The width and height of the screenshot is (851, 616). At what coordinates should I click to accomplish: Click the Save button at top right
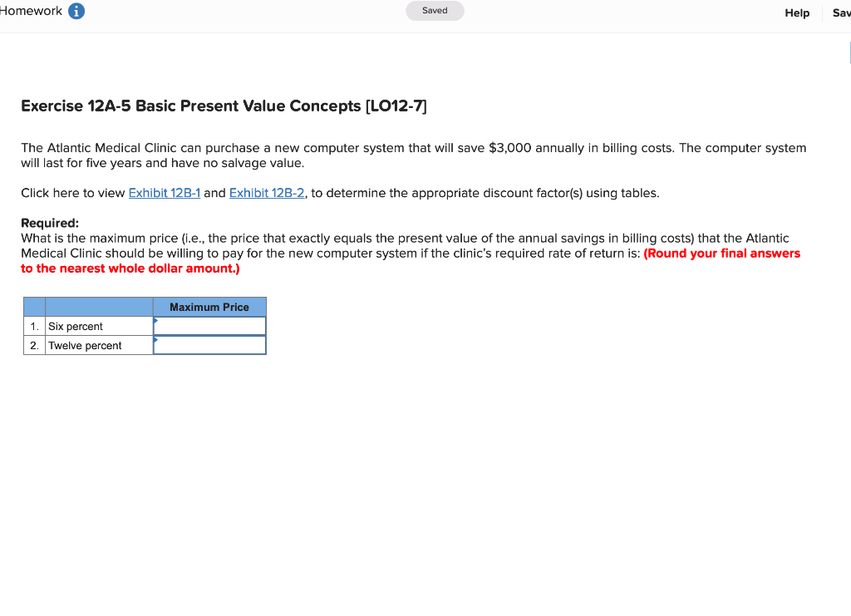[x=842, y=12]
